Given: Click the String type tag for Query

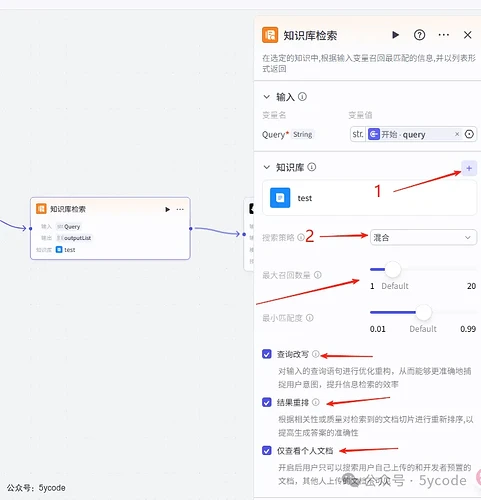Looking at the screenshot, I should click(x=303, y=134).
